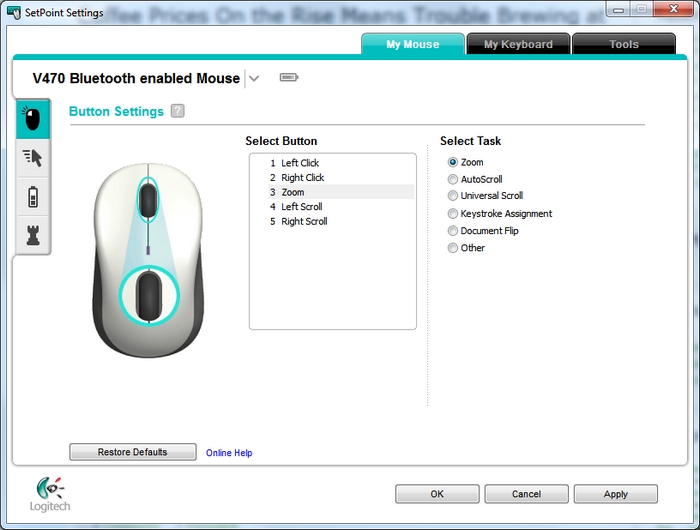This screenshot has width=700, height=530.
Task: Click the Restore Defaults button
Action: tap(133, 452)
